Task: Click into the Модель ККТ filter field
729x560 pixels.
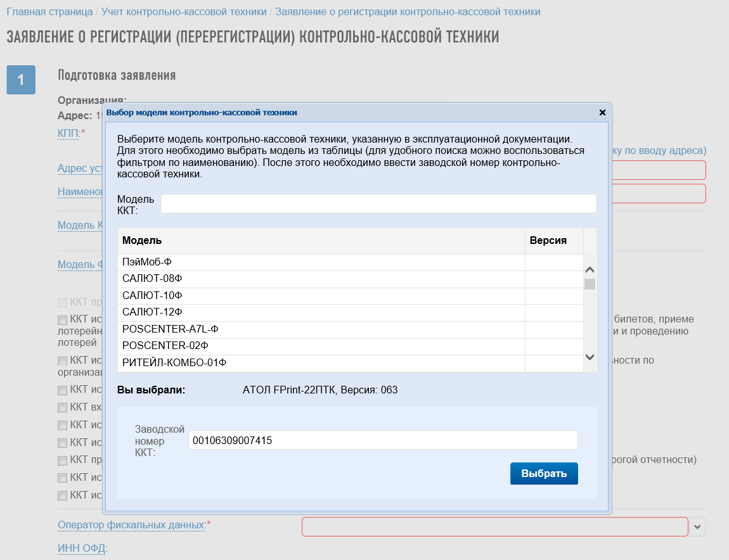Action: point(378,203)
